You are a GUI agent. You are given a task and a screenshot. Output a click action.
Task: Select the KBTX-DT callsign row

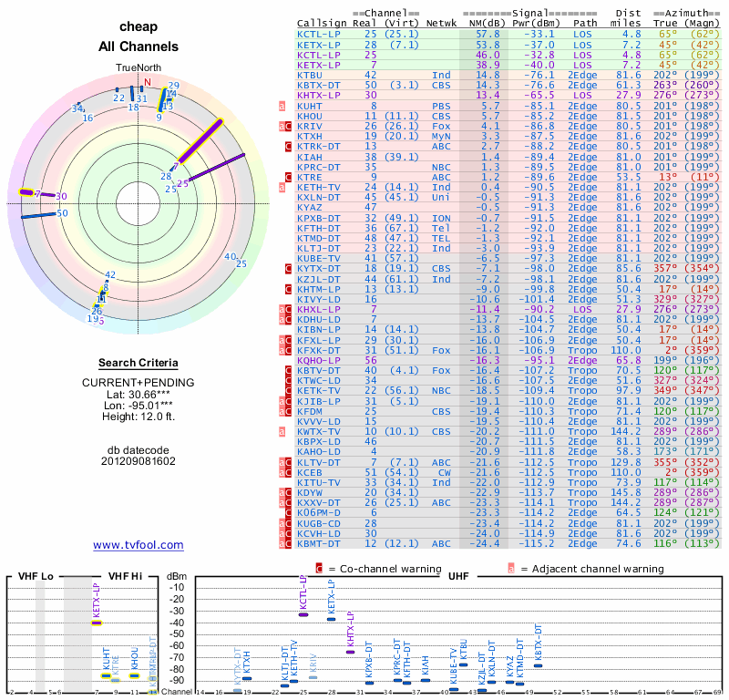(508, 85)
